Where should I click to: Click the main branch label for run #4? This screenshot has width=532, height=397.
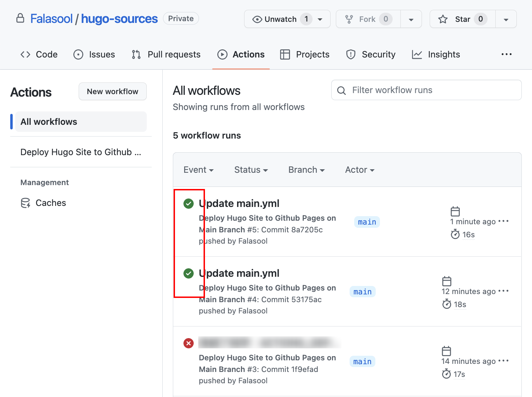click(363, 292)
